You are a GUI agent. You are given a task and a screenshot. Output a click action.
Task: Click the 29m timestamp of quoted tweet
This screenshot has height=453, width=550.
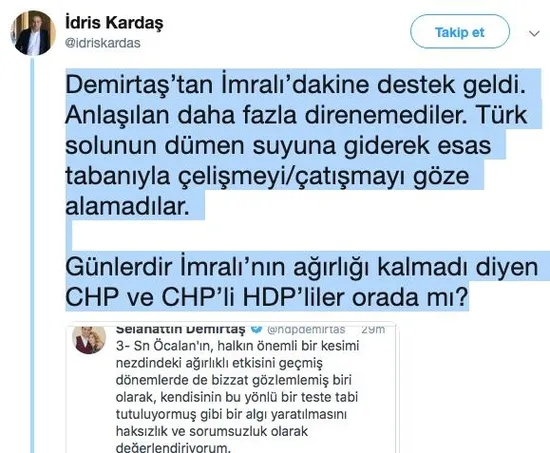pyautogui.click(x=373, y=329)
